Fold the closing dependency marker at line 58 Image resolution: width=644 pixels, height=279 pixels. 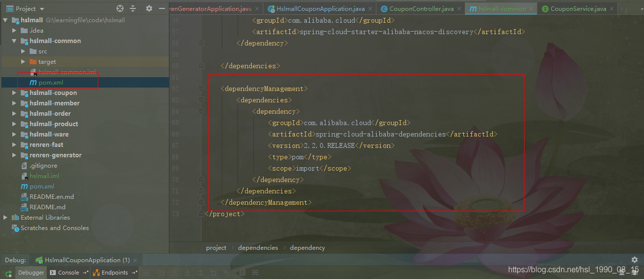[x=201, y=43]
